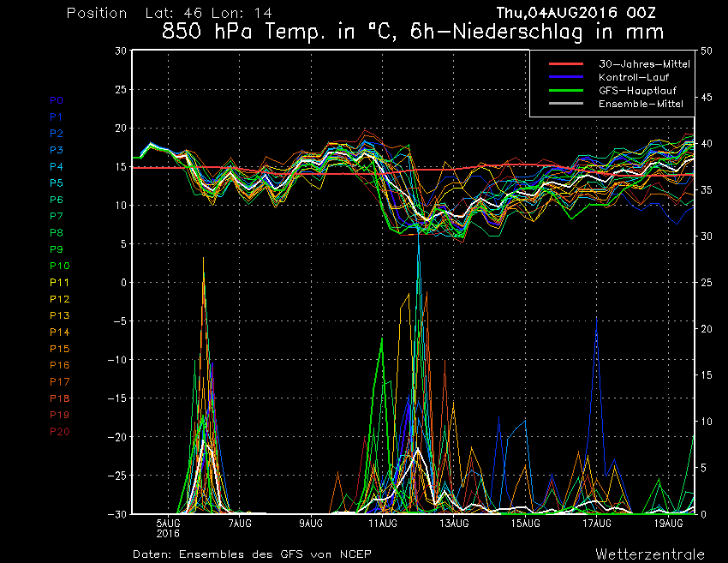Click the Position Lat 46 Lon 14 text
Image resolution: width=728 pixels, height=563 pixels.
click(x=157, y=14)
